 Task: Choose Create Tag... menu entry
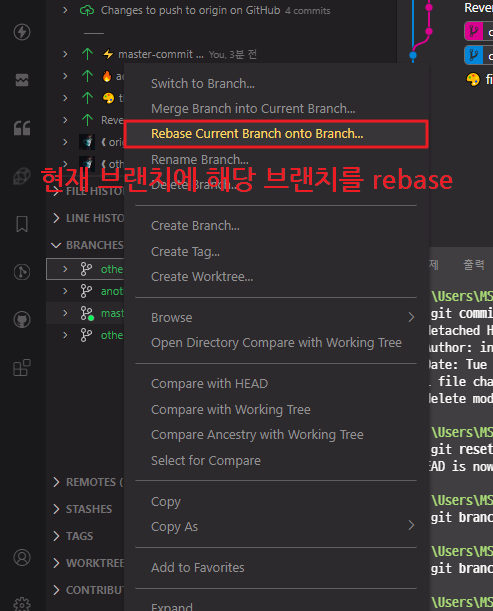276,252
